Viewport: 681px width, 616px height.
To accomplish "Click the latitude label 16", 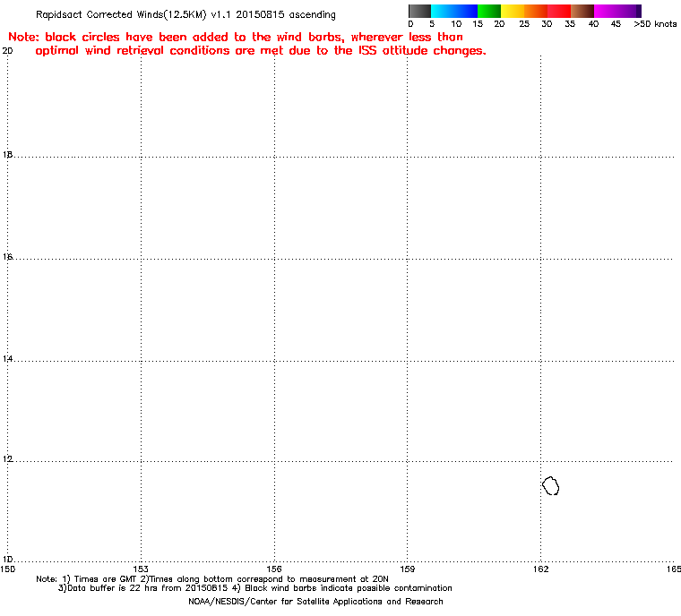I will point(7,257).
